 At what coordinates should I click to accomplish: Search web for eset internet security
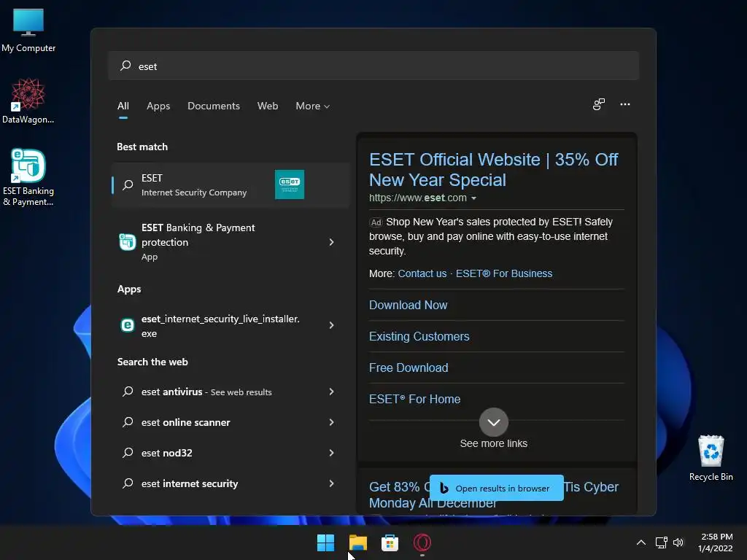[231, 483]
